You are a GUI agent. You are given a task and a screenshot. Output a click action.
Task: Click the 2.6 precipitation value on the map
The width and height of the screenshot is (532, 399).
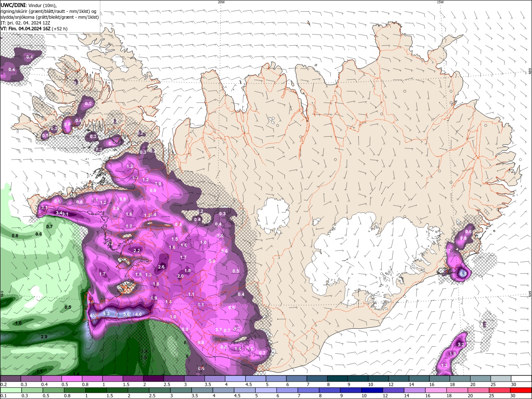pos(162,267)
